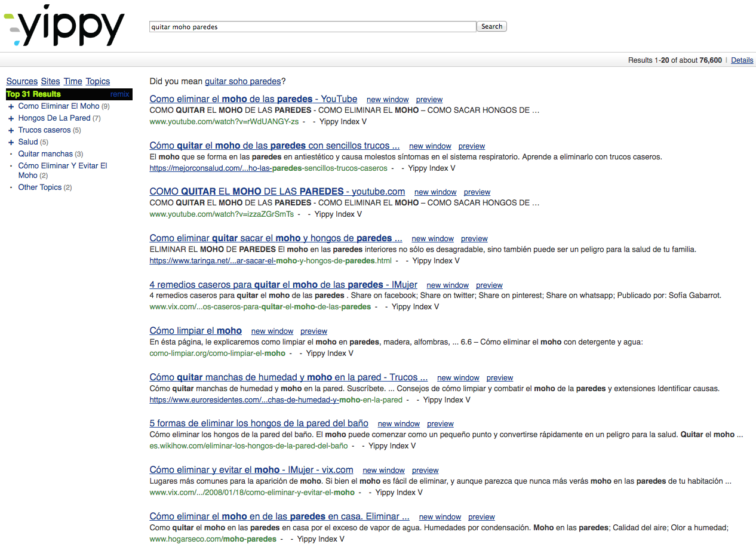This screenshot has height=544, width=756.
Task: Open 4 remedios caseros para quitar el moho
Action: [283, 284]
